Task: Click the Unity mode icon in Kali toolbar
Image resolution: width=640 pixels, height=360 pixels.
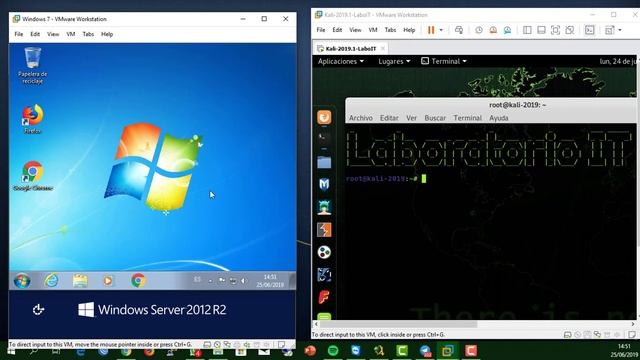Action: 570,30
